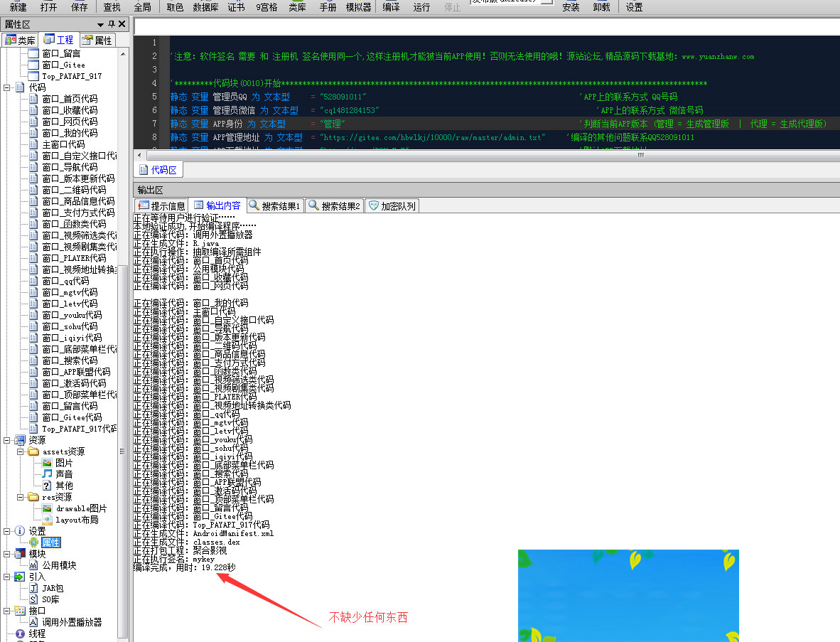Click the 运行 (Run) toolbar button

click(421, 7)
